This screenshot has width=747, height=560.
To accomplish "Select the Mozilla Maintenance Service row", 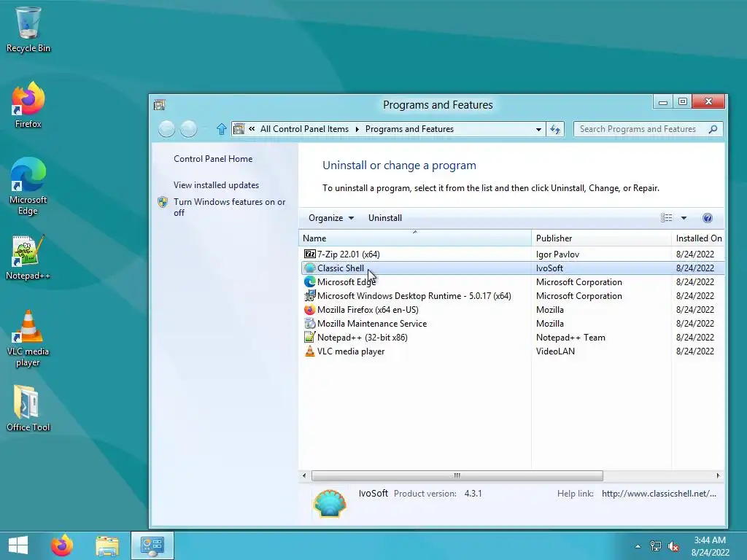I will (x=513, y=323).
